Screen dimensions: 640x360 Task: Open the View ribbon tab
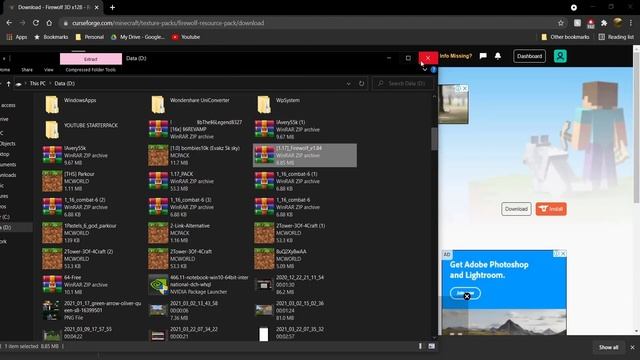(x=49, y=70)
